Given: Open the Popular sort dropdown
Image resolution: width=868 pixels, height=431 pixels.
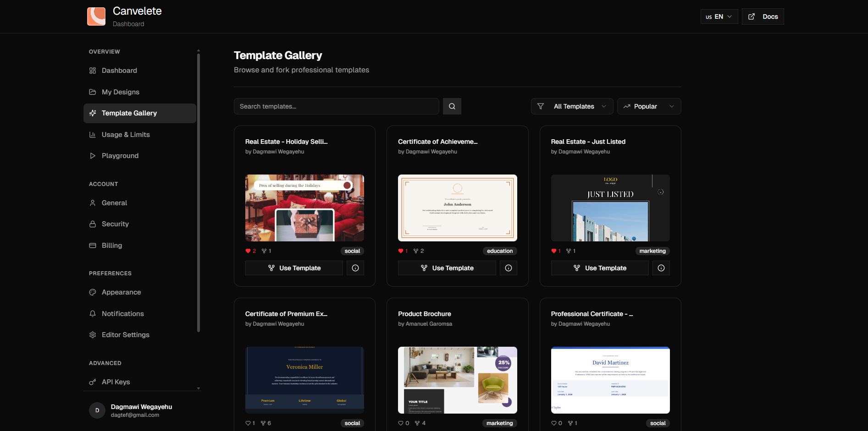Looking at the screenshot, I should click(649, 106).
